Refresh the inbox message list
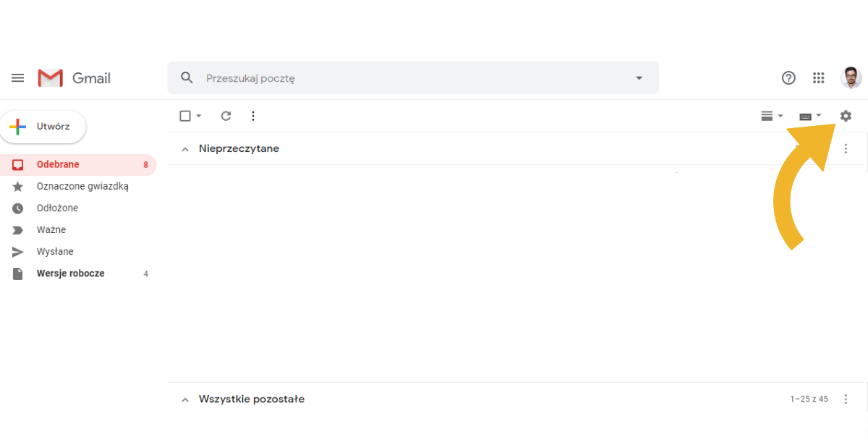 pyautogui.click(x=226, y=116)
